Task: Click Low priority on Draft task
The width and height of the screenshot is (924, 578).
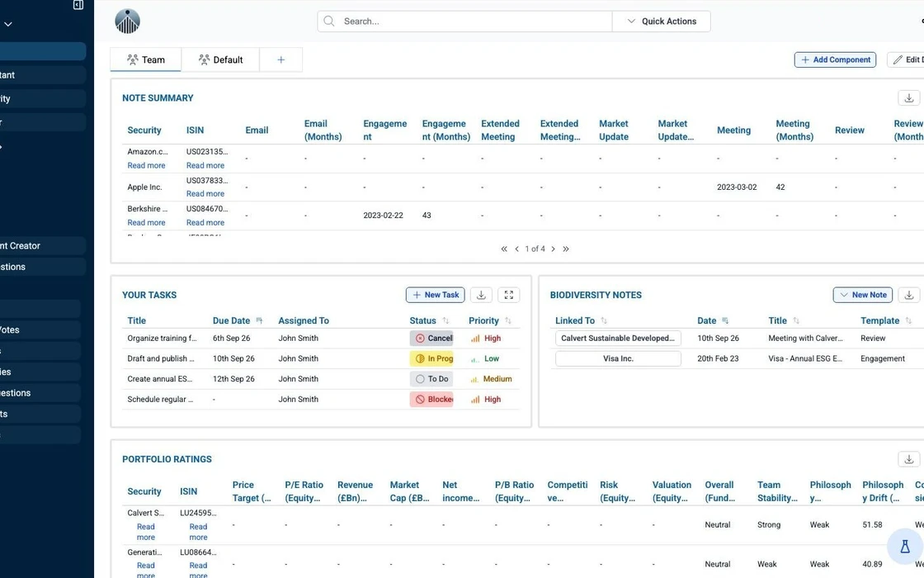Action: click(484, 358)
